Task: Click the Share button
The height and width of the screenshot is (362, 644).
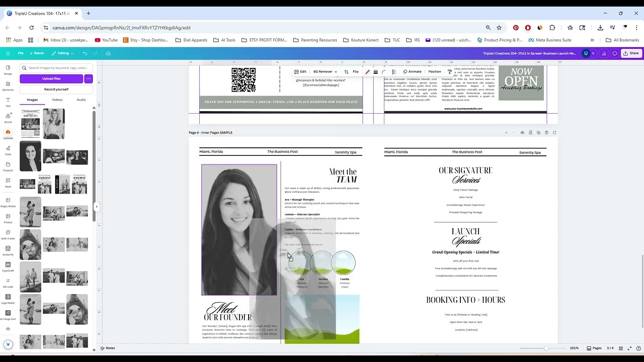Action: [x=631, y=53]
